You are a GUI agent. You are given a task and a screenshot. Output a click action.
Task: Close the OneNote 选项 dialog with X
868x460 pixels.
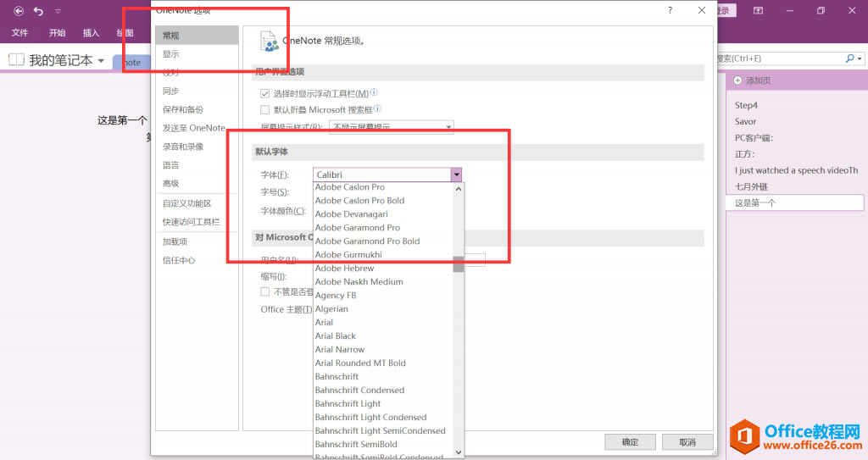tap(701, 10)
